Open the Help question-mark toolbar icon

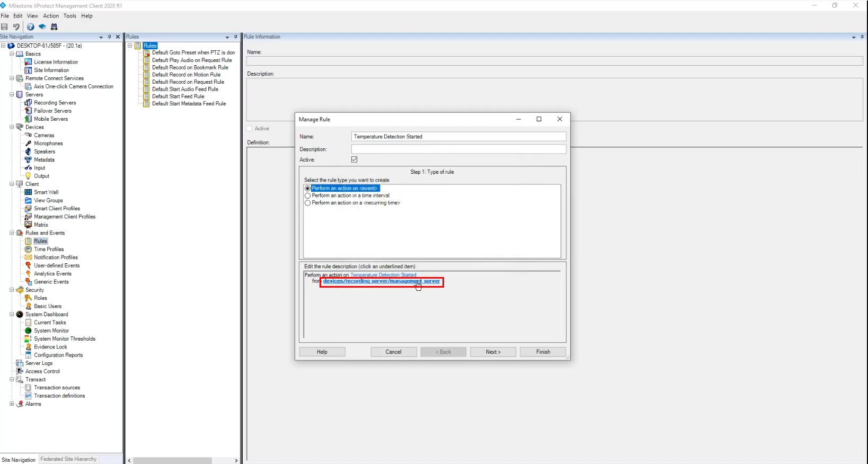(31, 27)
